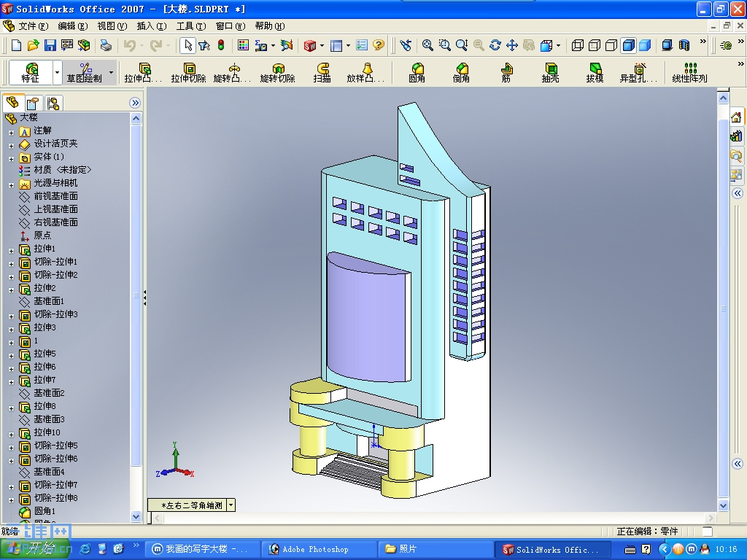Toggle the 特征 features toolbar button
747x560 pixels.
31,73
